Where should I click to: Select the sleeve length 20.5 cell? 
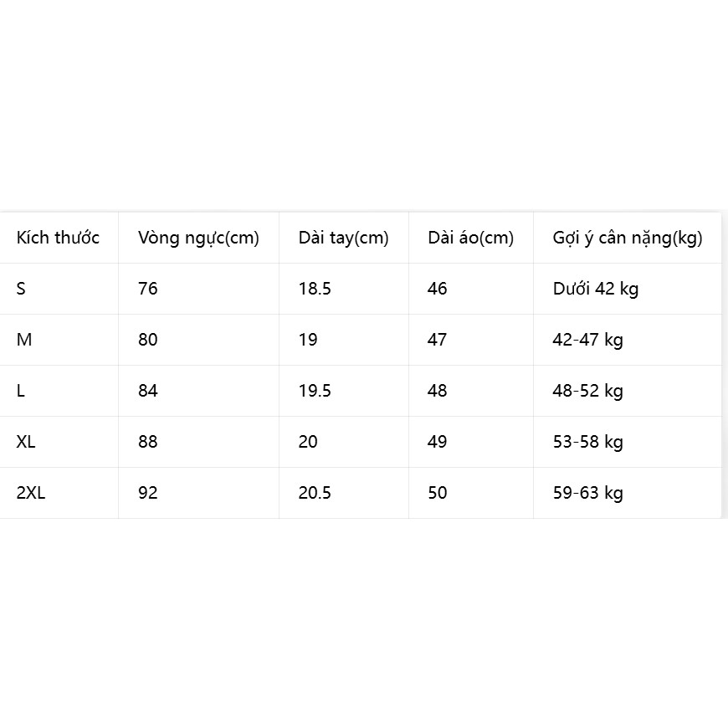click(x=344, y=493)
